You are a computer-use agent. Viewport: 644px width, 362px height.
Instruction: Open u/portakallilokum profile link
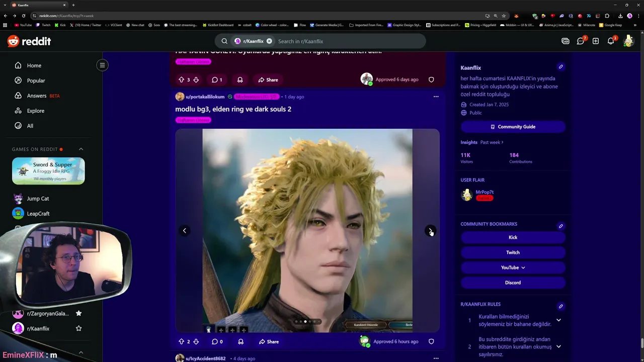[205, 97]
